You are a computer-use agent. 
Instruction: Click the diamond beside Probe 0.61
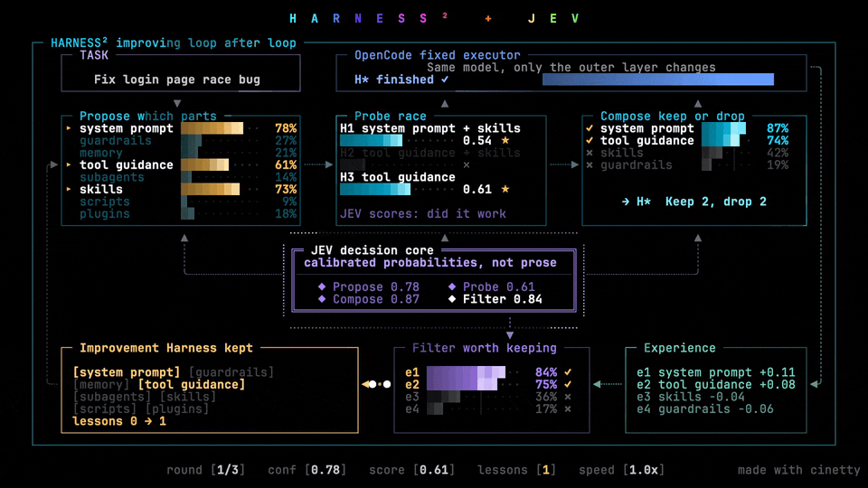point(452,286)
